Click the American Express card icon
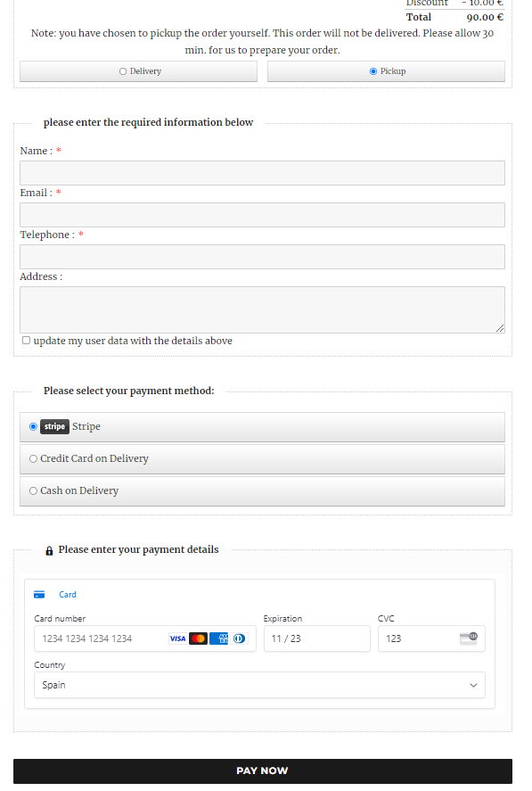The width and height of the screenshot is (532, 791). pyautogui.click(x=219, y=639)
